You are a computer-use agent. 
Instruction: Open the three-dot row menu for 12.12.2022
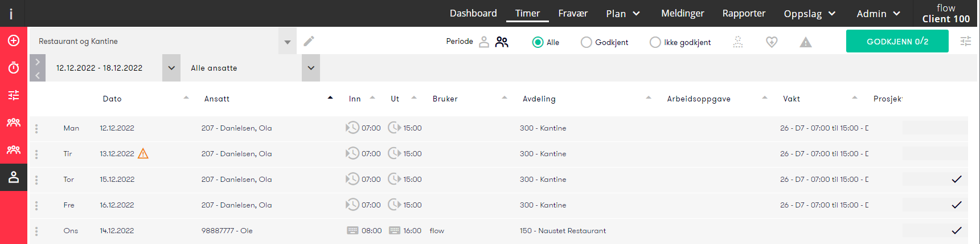click(x=36, y=128)
